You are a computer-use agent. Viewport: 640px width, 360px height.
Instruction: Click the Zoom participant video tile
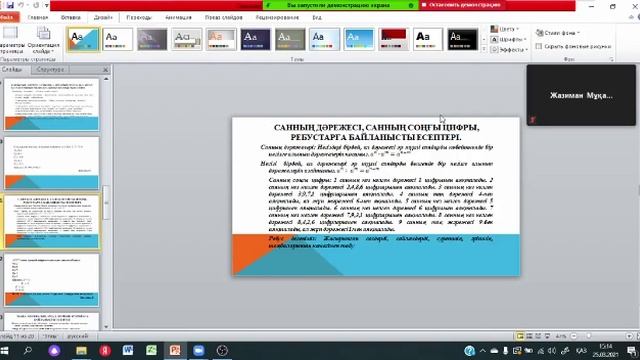[x=581, y=95]
